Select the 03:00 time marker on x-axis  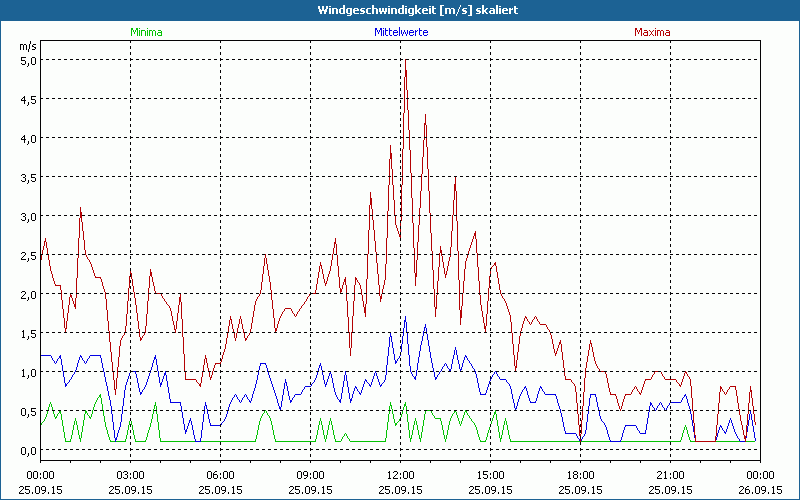click(x=131, y=475)
